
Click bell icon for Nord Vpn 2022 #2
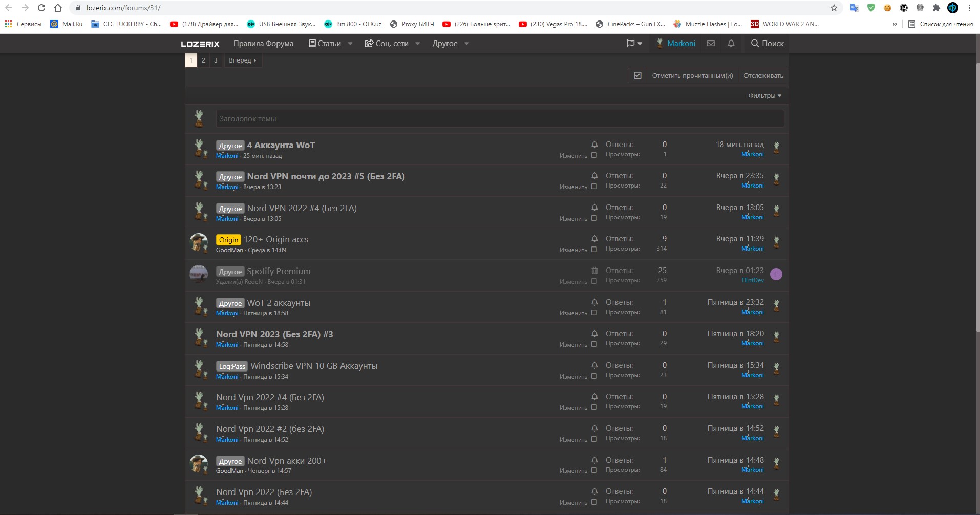(594, 428)
